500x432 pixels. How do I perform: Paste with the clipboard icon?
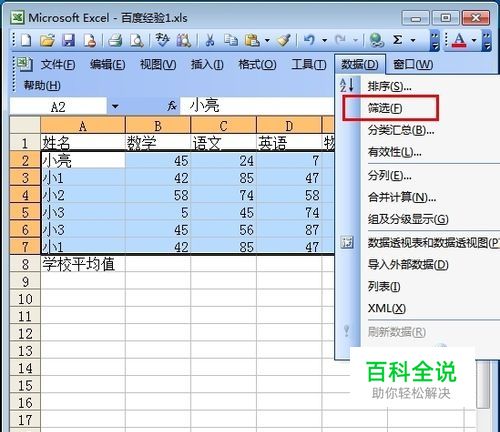(x=252, y=40)
